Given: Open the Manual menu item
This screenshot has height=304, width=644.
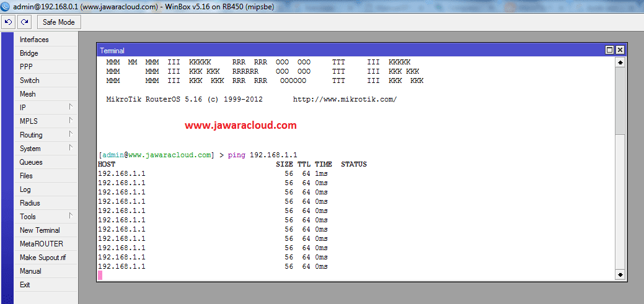Looking at the screenshot, I should [x=46, y=271].
